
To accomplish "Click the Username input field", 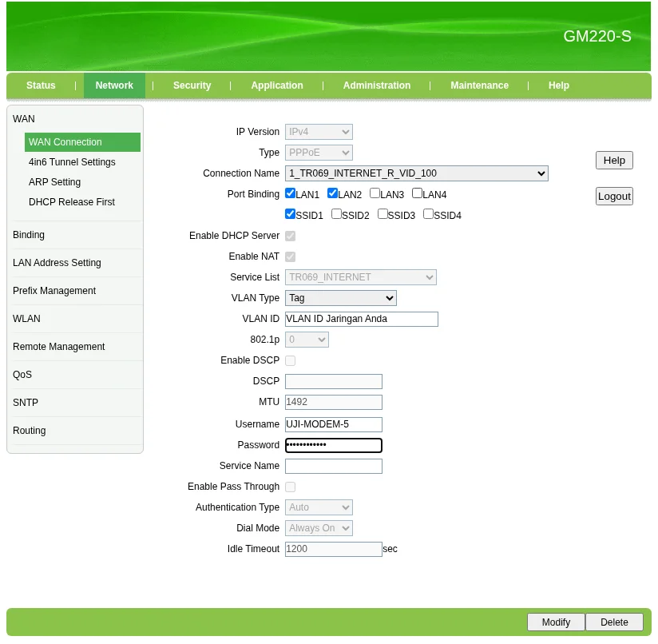I will pyautogui.click(x=333, y=424).
